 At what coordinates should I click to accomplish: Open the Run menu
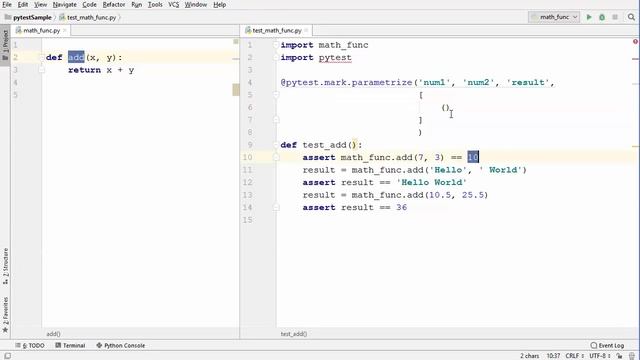[137, 4]
